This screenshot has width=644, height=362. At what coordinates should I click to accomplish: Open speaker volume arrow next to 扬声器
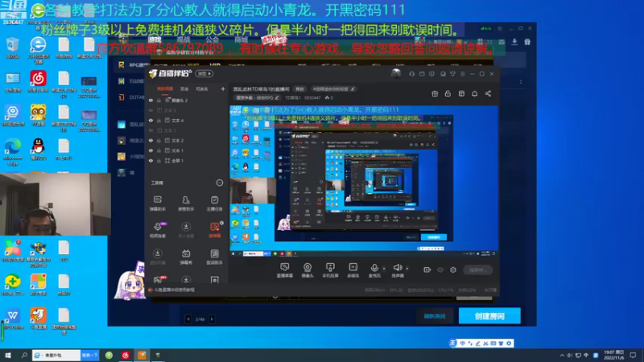pyautogui.click(x=407, y=269)
